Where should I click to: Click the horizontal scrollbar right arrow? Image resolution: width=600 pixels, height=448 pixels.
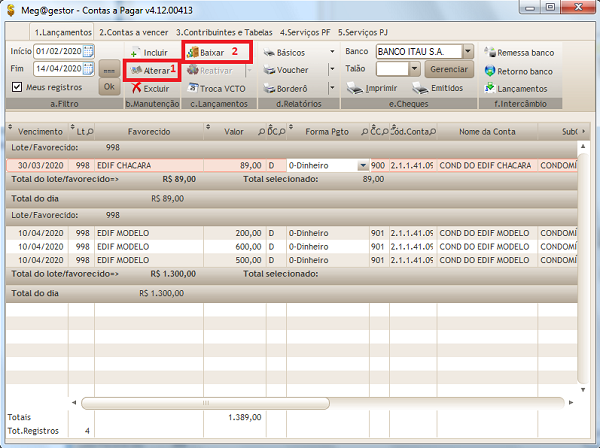[x=571, y=402]
